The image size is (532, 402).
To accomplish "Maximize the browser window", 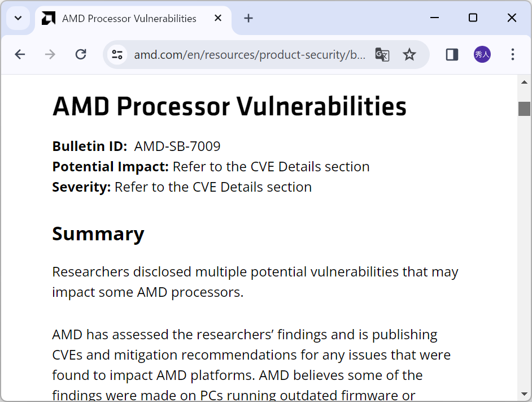I will click(473, 18).
